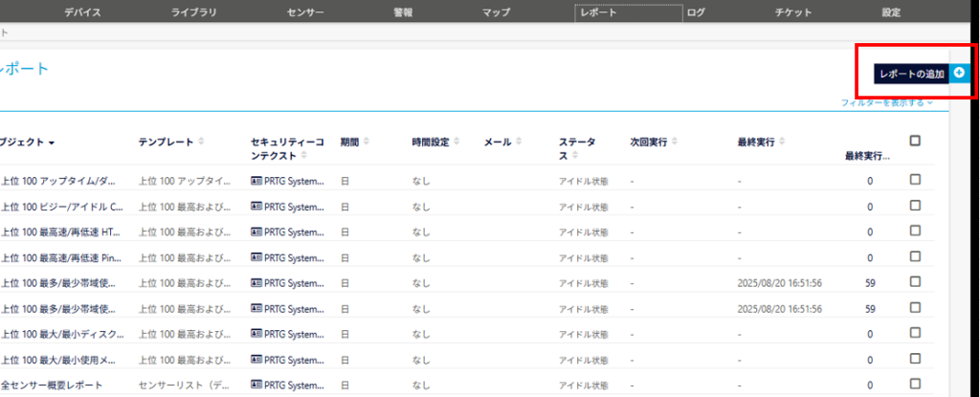980x397 pixels.
Task: Open the 設定 menu
Action: click(x=891, y=12)
